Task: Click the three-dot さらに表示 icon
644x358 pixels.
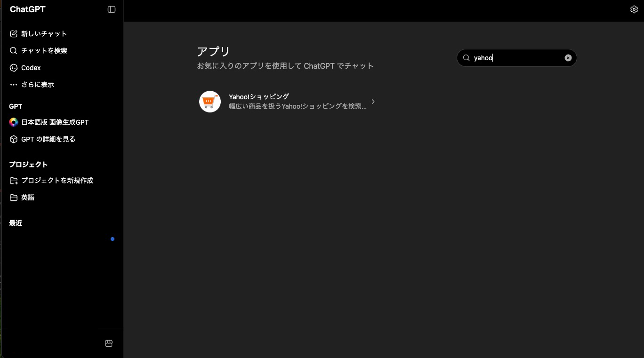Action: click(x=14, y=85)
